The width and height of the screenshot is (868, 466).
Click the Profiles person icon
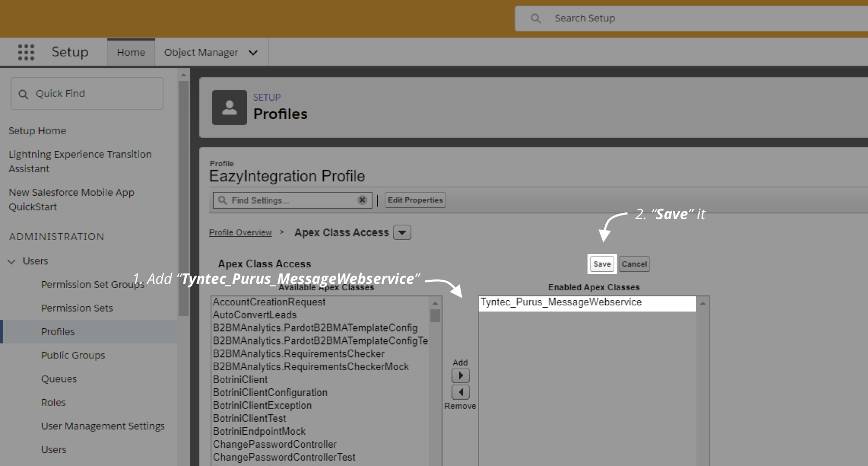pos(229,107)
